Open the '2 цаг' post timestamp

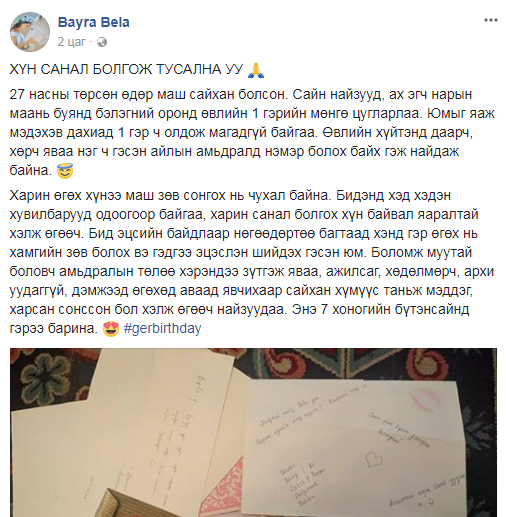(x=71, y=42)
